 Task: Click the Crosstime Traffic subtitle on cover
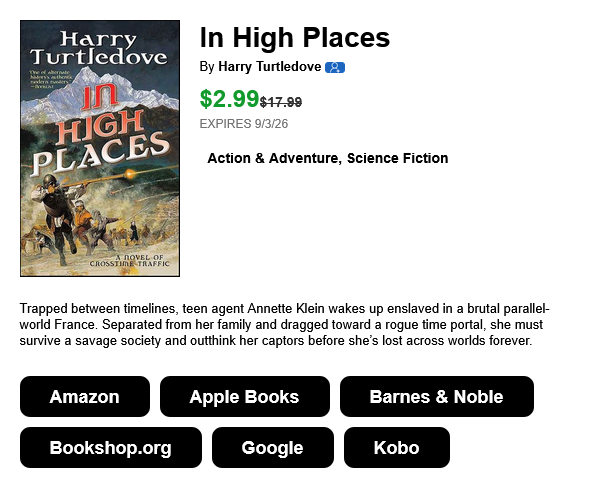tap(129, 260)
